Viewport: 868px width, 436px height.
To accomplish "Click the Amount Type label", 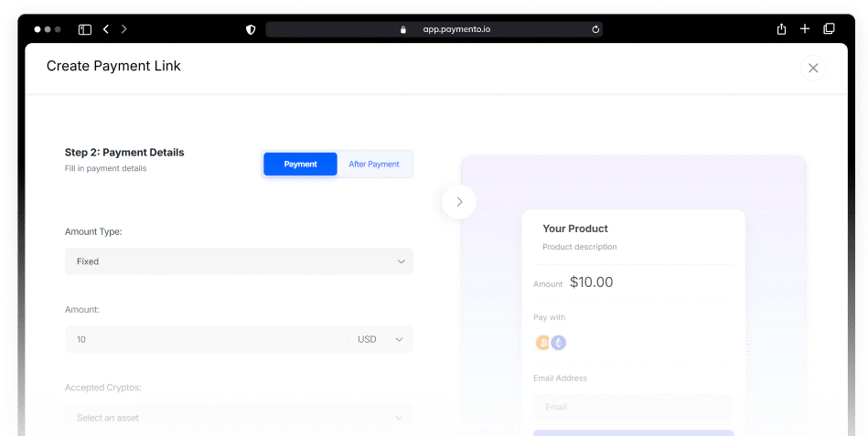I will (93, 232).
